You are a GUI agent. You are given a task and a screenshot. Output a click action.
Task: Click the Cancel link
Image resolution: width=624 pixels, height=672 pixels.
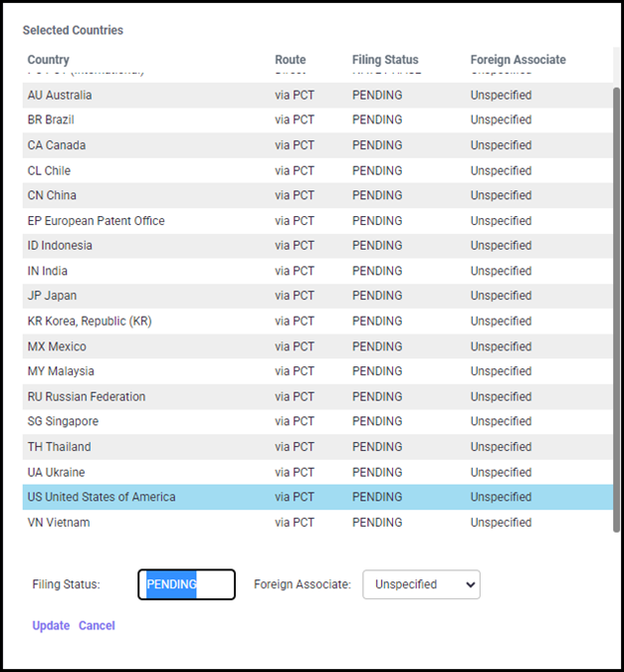(x=97, y=625)
